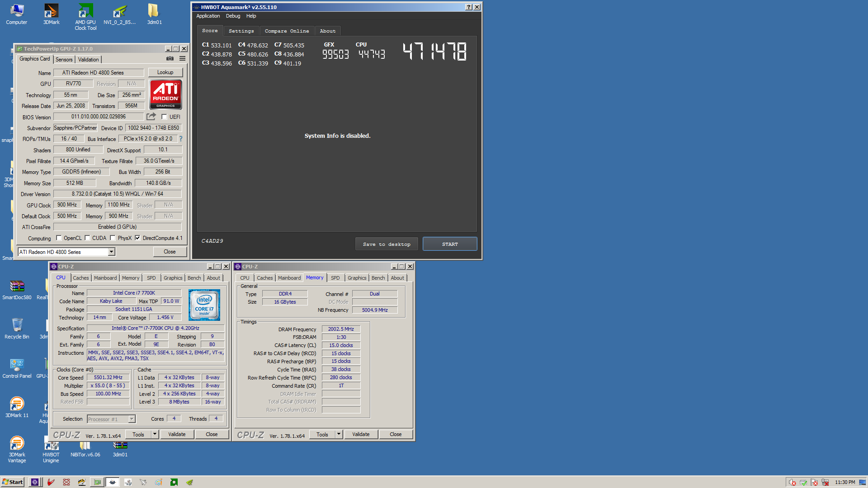This screenshot has height=488, width=868.
Task: Switch to the Settings tab in Aquamark
Action: pyautogui.click(x=241, y=31)
